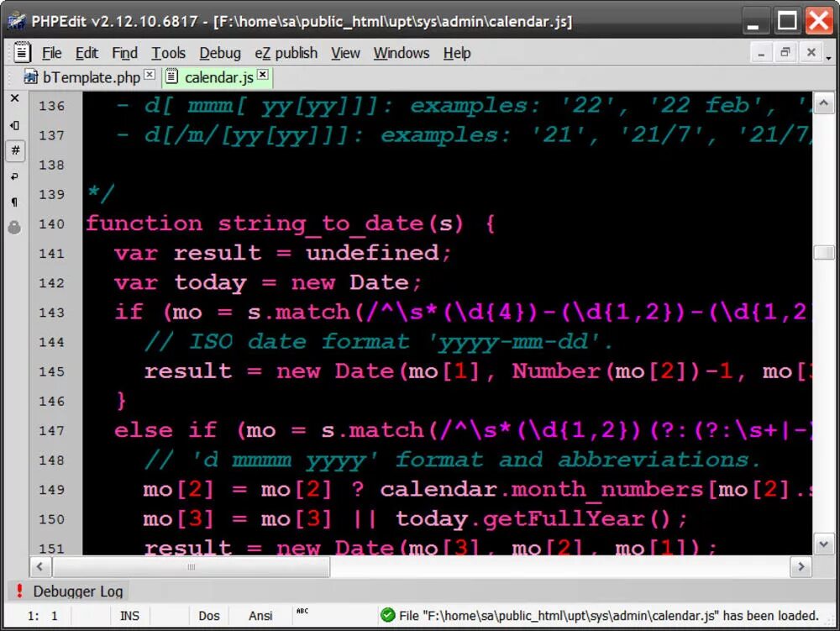
Task: Close the calendar.js tab
Action: [x=262, y=75]
